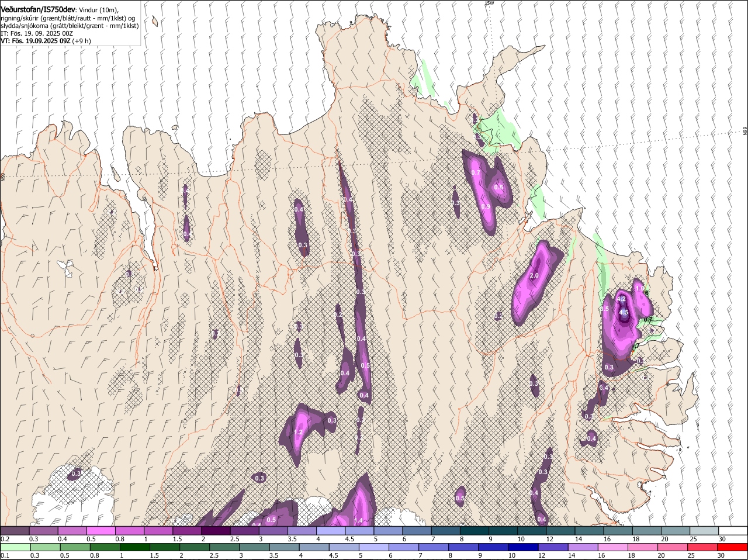
Task: Click the pale grey 25–30 swatch in top legend row
Action: click(704, 531)
